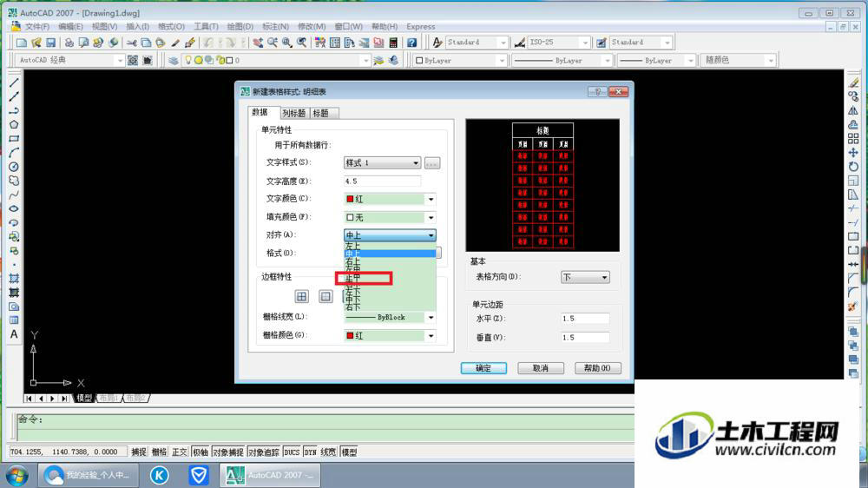The image size is (868, 488).
Task: Select the Line draw tool
Action: [14, 82]
